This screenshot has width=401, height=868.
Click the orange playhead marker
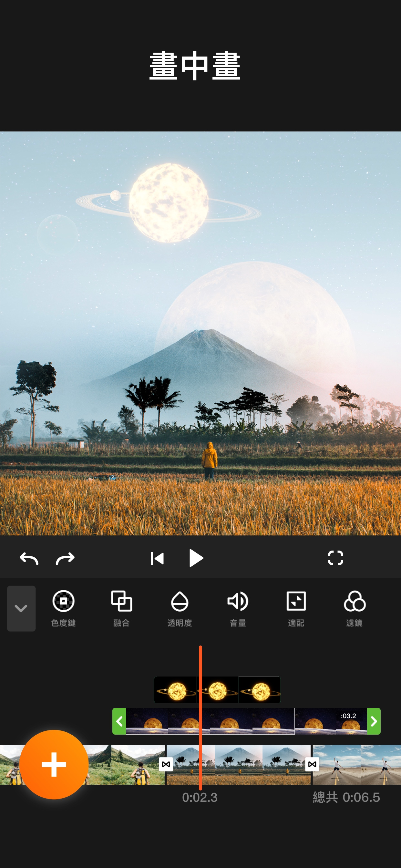(200, 718)
